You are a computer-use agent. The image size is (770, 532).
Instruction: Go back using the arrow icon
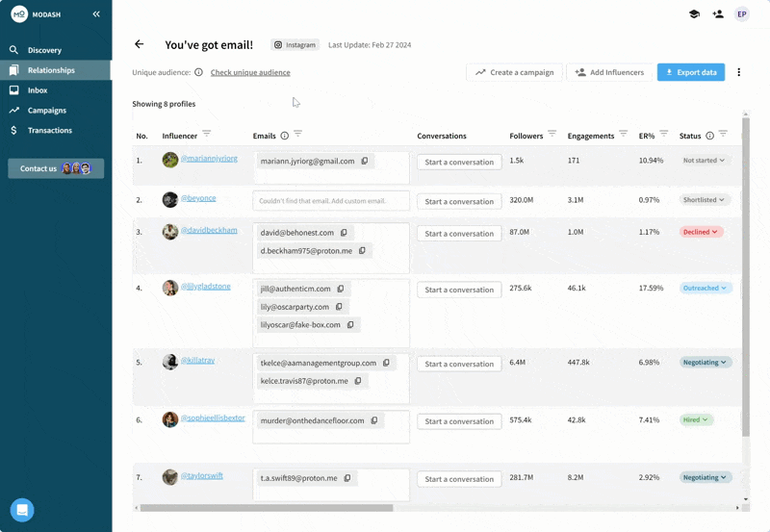click(x=139, y=44)
